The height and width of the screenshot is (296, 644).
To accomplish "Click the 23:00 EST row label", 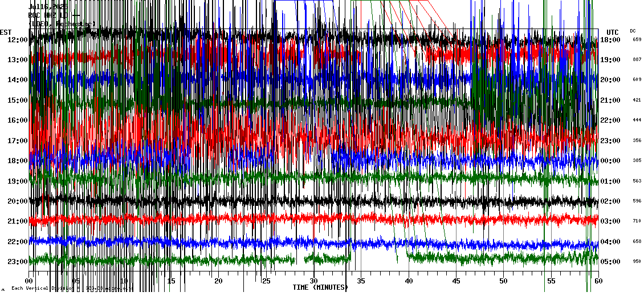I will pos(17,262).
